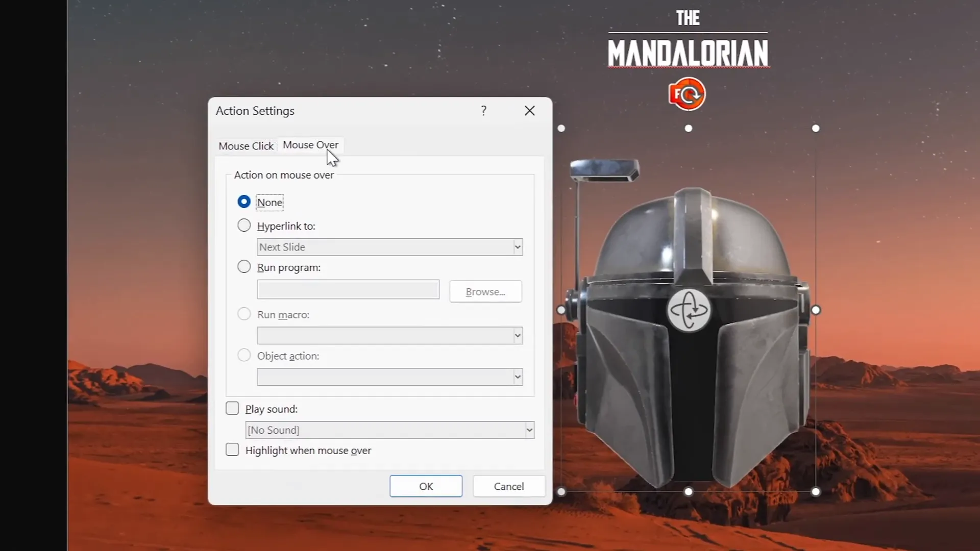Click the 3D rotate control on helmet

coord(689,310)
